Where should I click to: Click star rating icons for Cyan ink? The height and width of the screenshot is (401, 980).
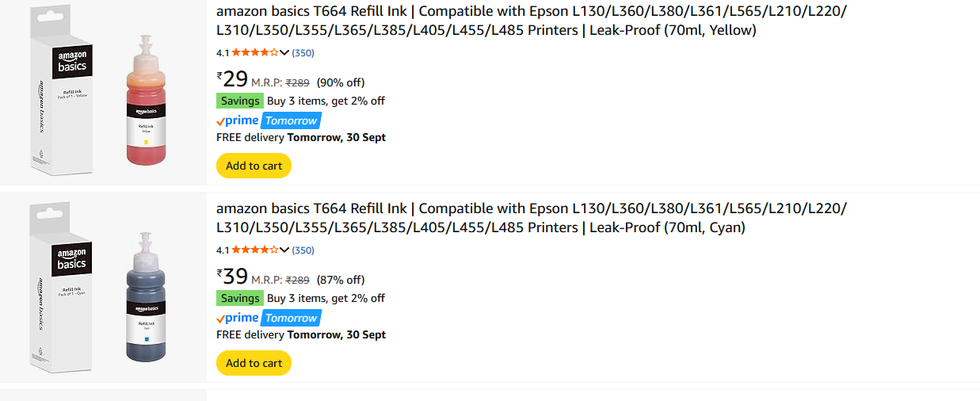tap(254, 250)
